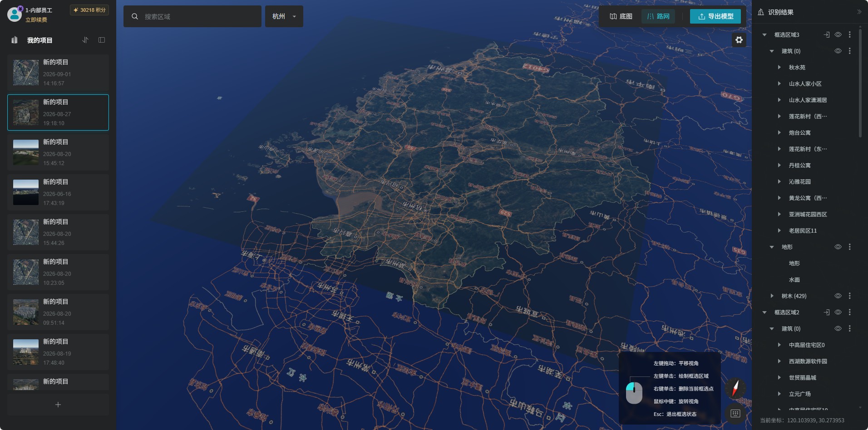This screenshot has width=868, height=430.
Task: Select 亚洲城花园西区 in the results tree
Action: point(808,214)
